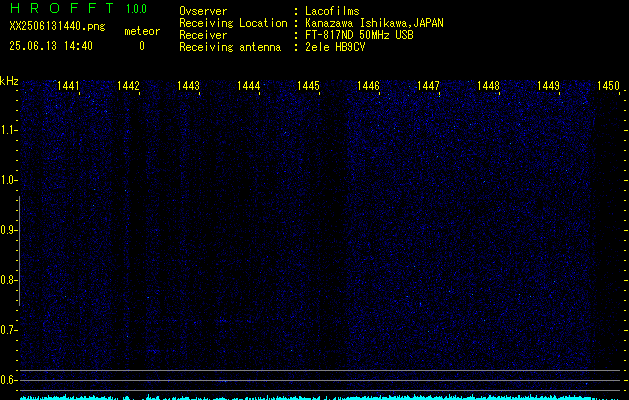
Task: Select the 0.9 frequency axis label
Action: tap(8, 230)
